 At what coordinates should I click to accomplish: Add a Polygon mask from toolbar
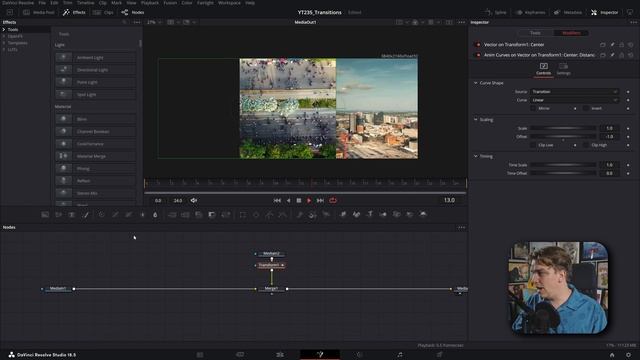269,214
